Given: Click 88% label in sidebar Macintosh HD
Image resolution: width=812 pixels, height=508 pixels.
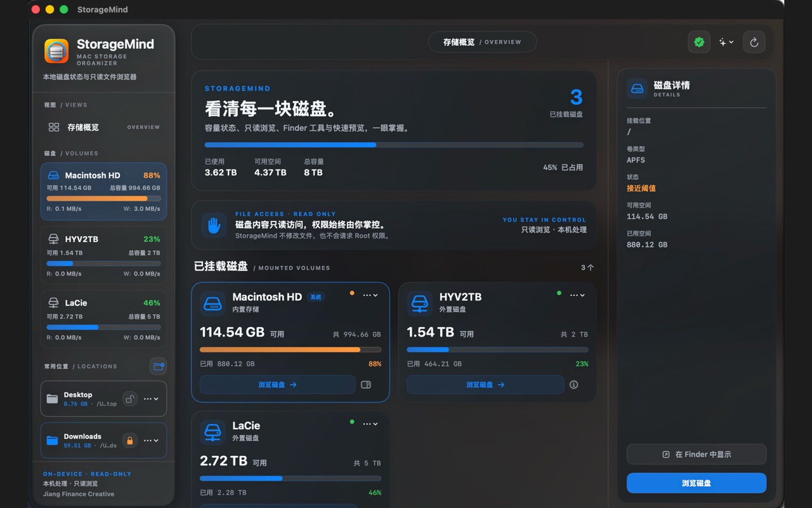Looking at the screenshot, I should pos(152,175).
